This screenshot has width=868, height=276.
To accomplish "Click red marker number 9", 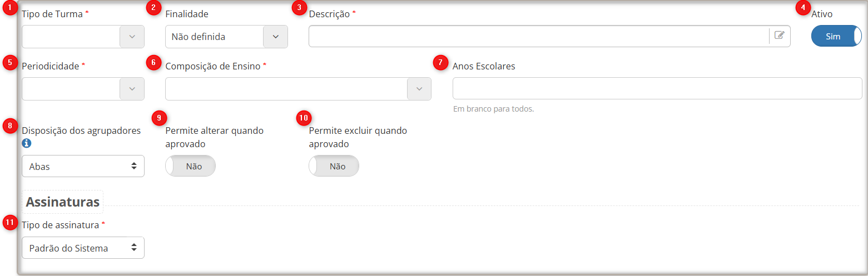I will [x=158, y=118].
